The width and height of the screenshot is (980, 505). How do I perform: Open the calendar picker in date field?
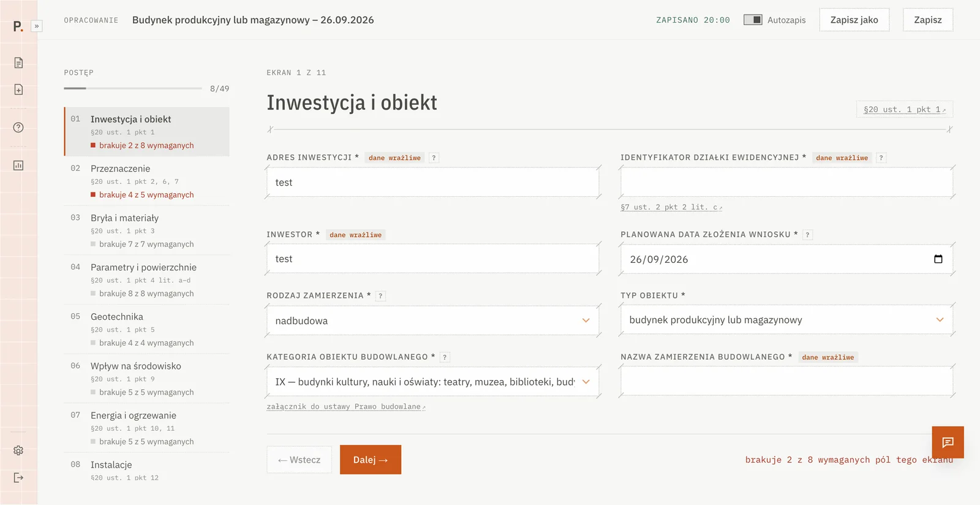(938, 259)
